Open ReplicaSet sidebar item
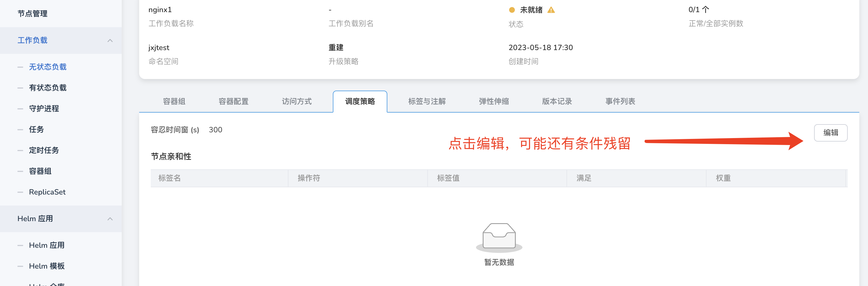 (47, 192)
